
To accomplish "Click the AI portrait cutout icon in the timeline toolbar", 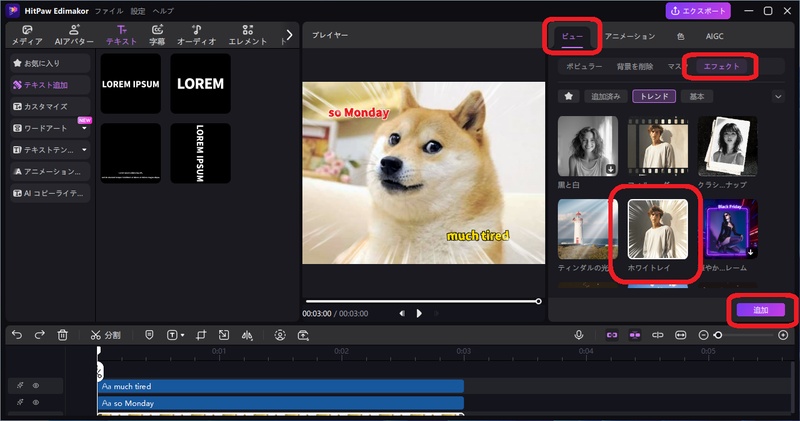I will coord(280,335).
